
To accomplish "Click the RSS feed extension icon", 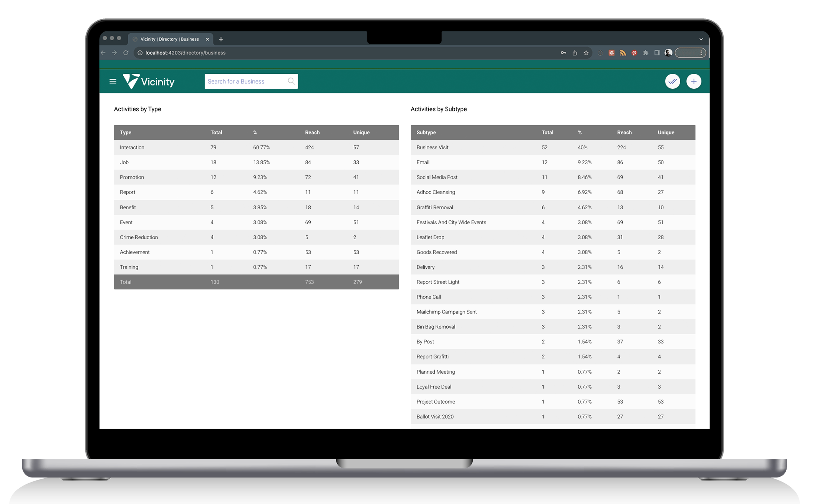I will (623, 53).
